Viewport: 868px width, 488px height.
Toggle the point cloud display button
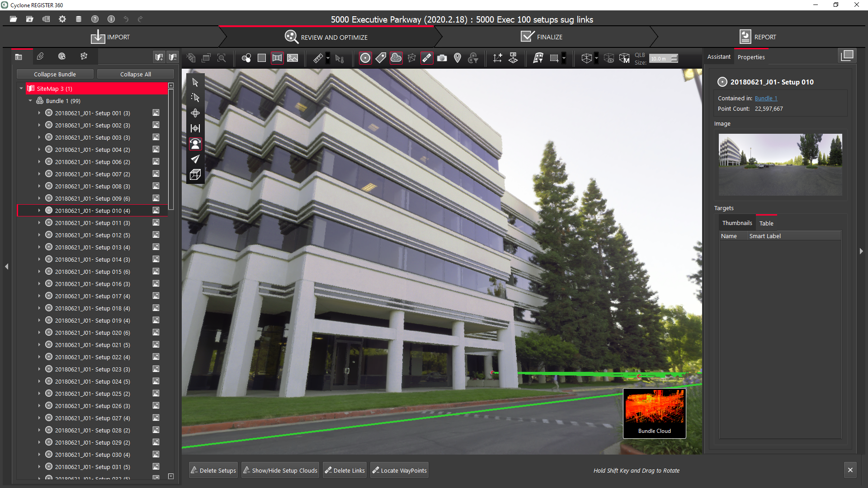coord(396,58)
